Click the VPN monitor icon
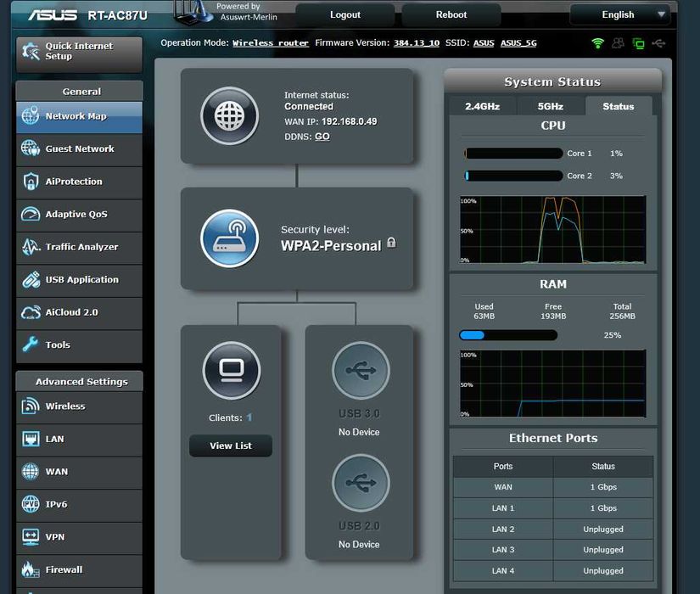 click(31, 537)
